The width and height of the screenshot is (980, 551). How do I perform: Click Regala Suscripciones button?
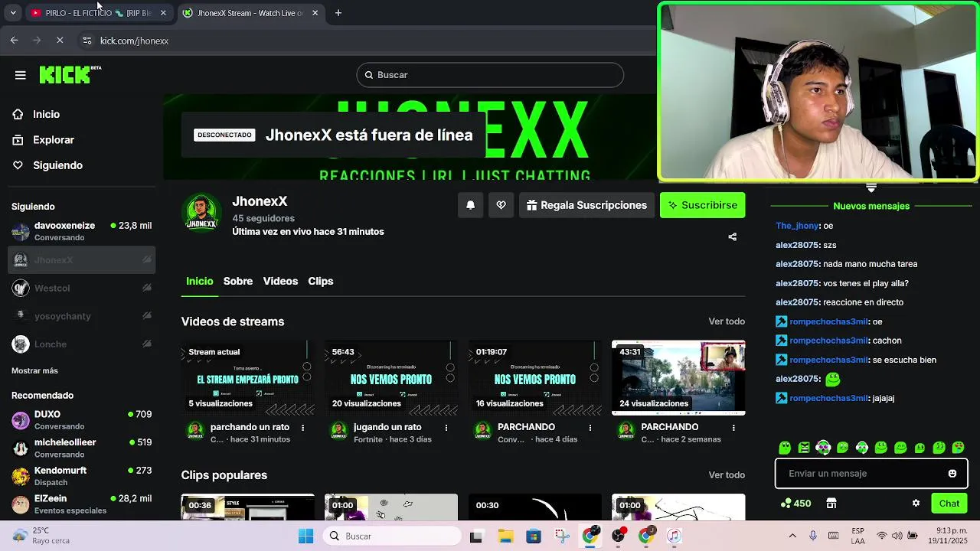(586, 205)
